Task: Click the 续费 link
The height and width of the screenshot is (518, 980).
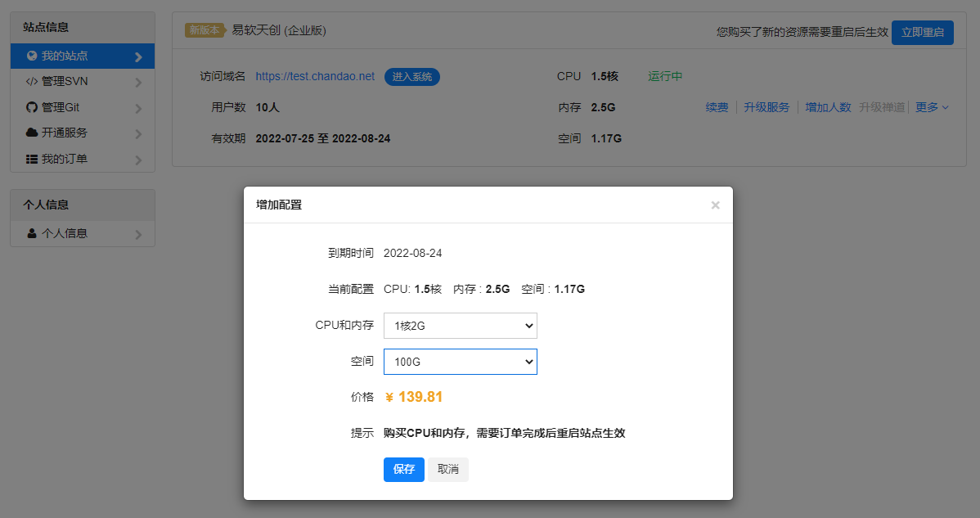Action: coord(717,107)
